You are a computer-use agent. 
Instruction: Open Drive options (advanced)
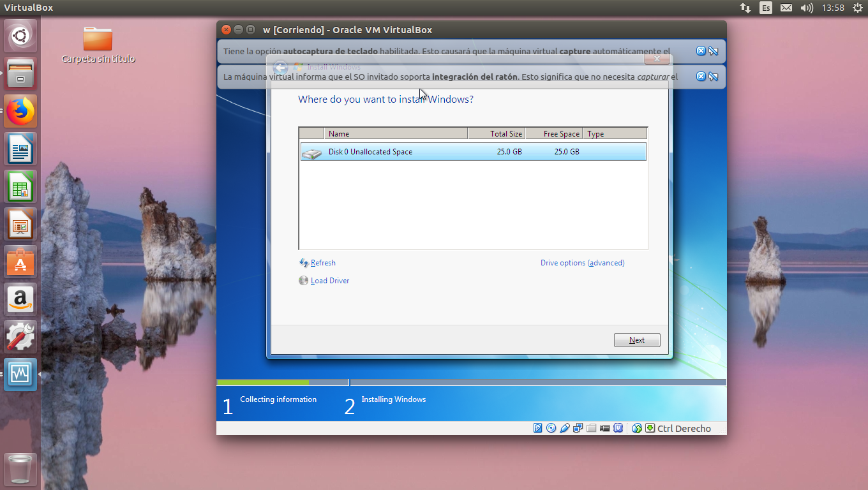point(583,263)
